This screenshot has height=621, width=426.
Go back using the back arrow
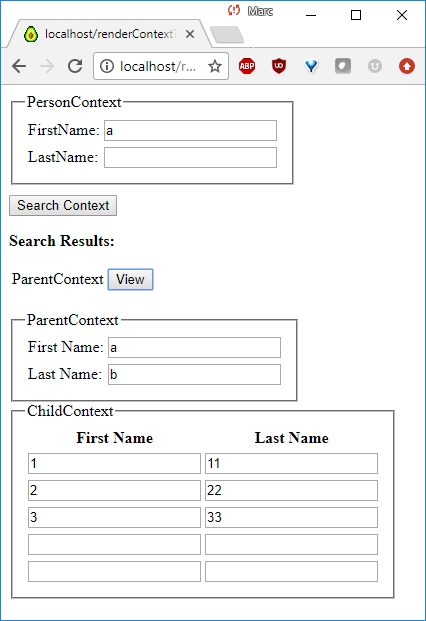19,66
